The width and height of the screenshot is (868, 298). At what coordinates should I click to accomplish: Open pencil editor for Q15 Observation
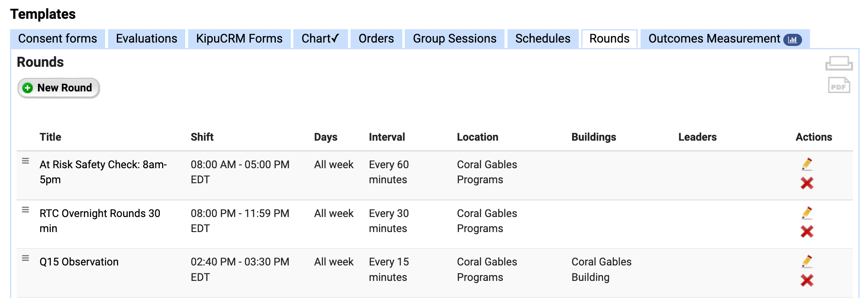tap(807, 261)
